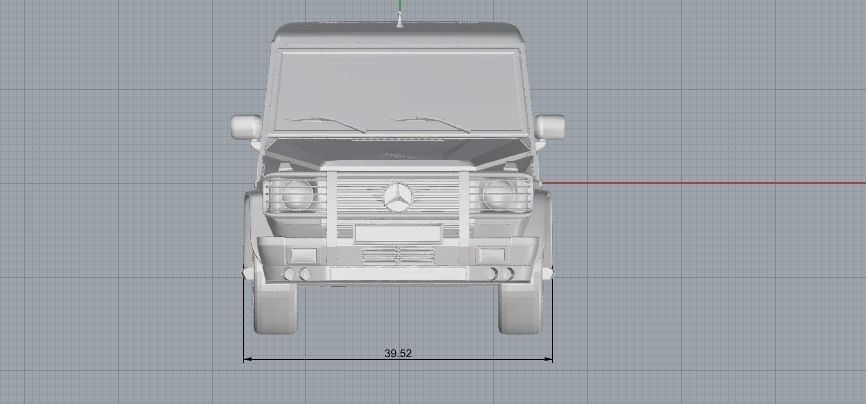The image size is (866, 404).
Task: Pick the horizontal dimension line below car
Action: pos(398,359)
